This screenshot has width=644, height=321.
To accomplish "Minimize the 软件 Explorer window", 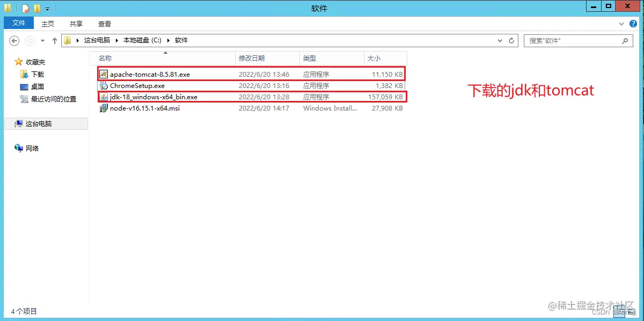I will (x=593, y=6).
